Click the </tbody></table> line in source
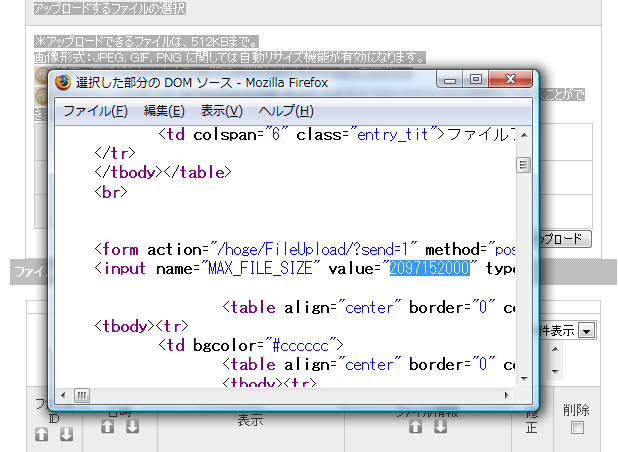 (163, 173)
